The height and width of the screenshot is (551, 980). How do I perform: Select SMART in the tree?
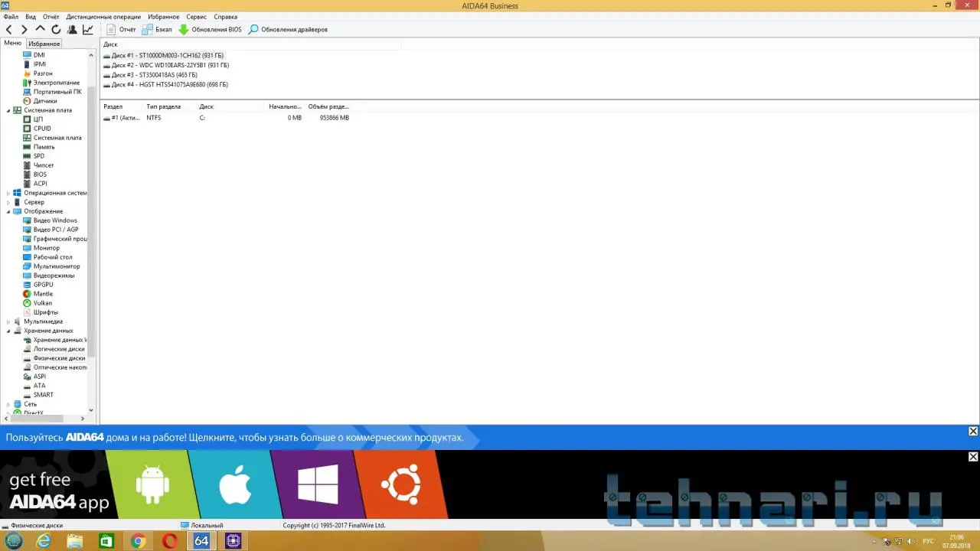(44, 395)
